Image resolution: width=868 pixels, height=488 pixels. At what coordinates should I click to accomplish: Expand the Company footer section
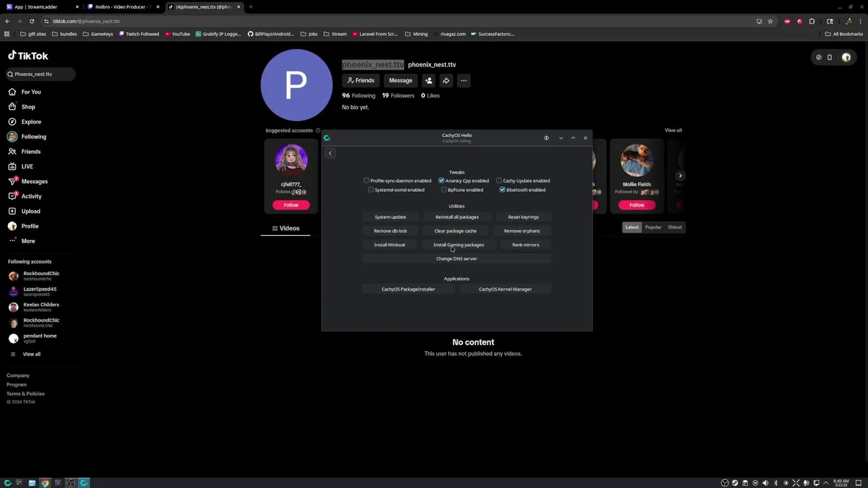[18, 375]
